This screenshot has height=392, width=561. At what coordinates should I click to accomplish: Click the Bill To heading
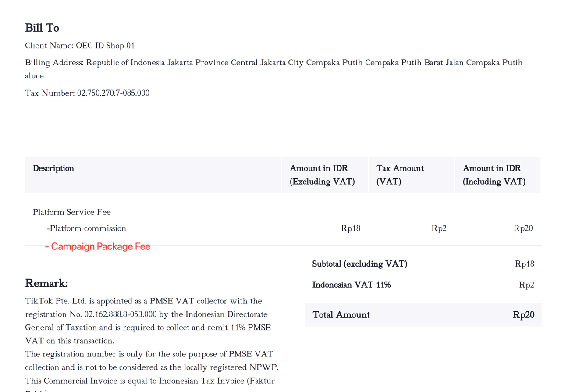point(42,28)
